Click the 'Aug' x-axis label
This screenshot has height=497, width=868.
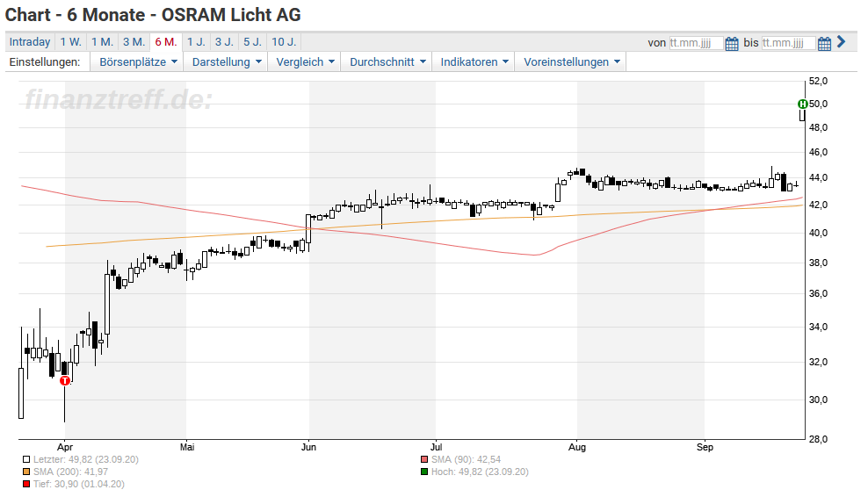577,447
